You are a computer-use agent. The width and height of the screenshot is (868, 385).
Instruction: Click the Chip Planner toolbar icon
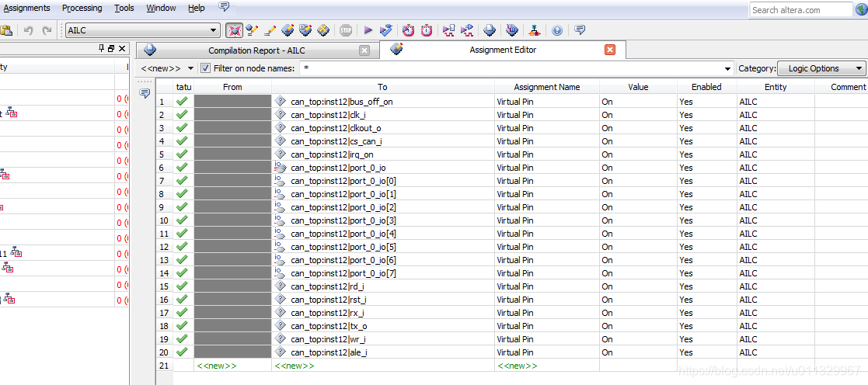(x=305, y=30)
